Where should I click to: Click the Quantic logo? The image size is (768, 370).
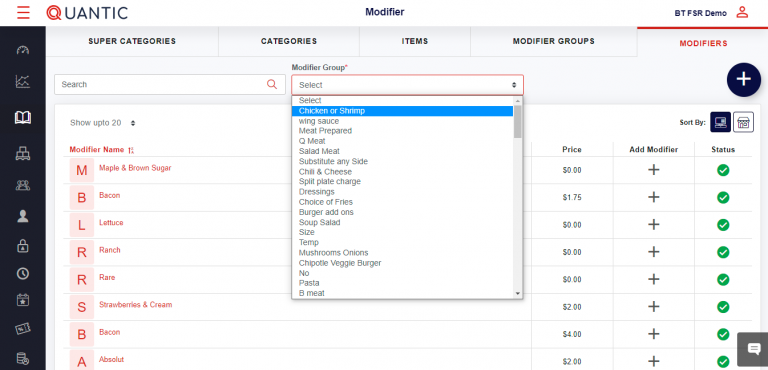point(87,13)
